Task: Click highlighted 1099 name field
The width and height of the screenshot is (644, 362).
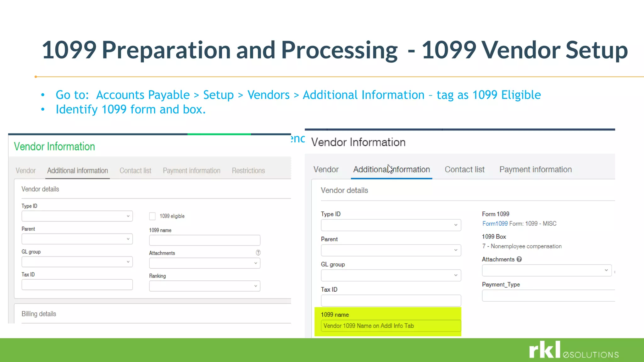Action: [x=391, y=326]
